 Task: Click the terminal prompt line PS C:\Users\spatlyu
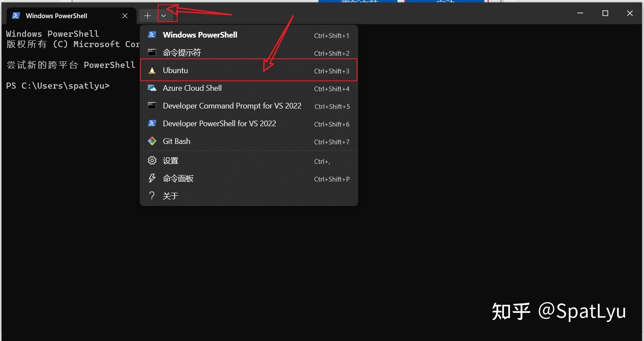point(57,85)
